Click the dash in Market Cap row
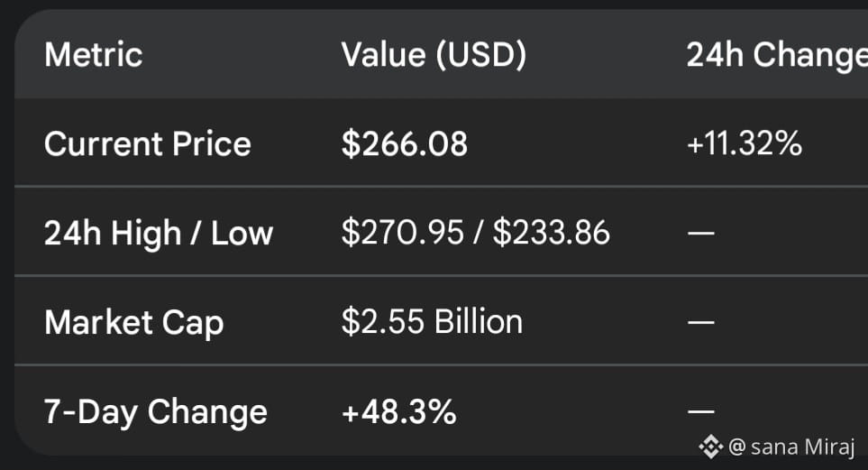The image size is (868, 470). pyautogui.click(x=701, y=321)
